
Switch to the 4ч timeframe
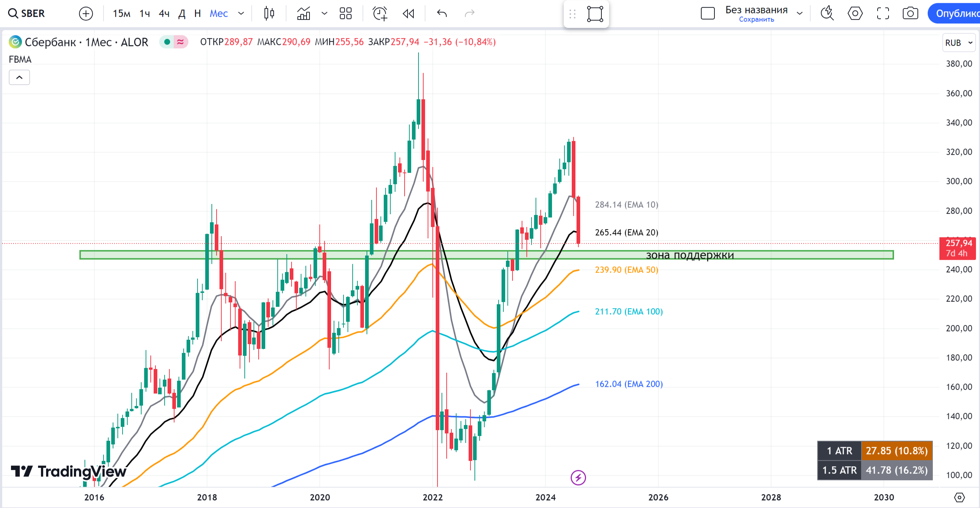pyautogui.click(x=164, y=14)
